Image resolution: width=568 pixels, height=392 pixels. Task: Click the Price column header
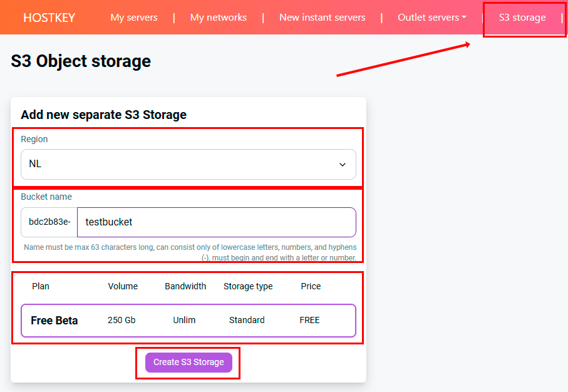(311, 286)
